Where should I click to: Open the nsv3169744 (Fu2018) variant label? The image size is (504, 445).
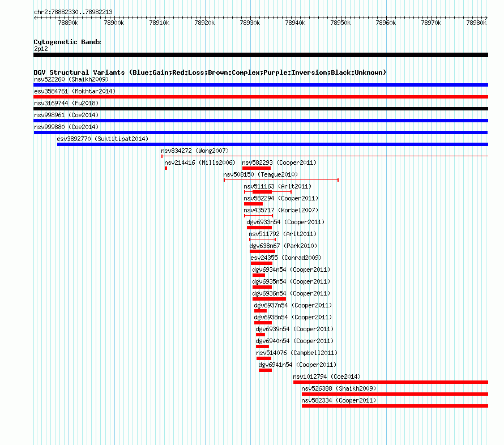point(66,103)
